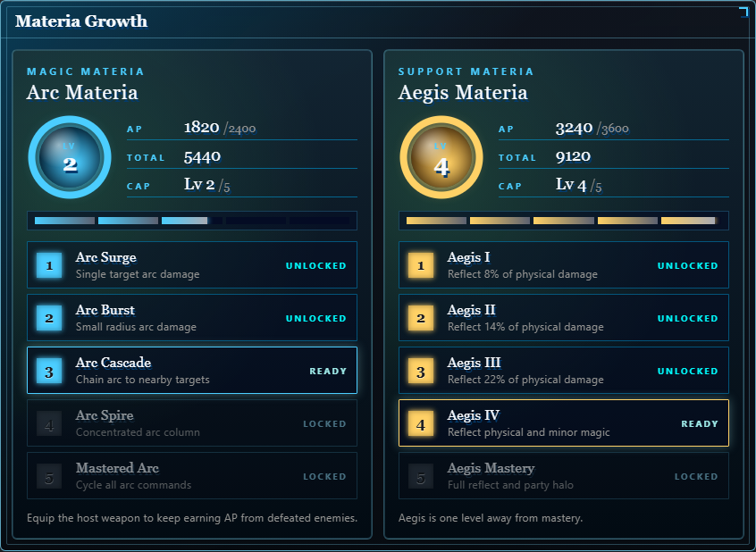The image size is (756, 552).
Task: Click the Aegis Materia title heading
Action: [x=463, y=93]
